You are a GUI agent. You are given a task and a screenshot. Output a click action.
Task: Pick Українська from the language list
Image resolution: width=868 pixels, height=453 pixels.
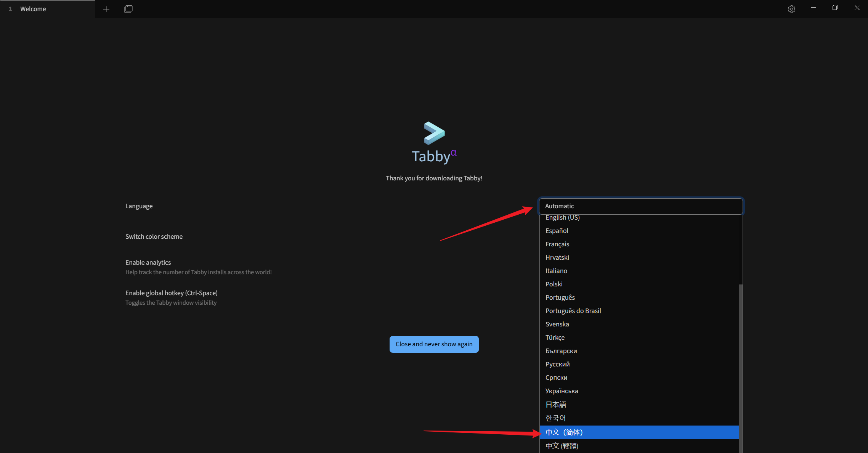coord(639,391)
